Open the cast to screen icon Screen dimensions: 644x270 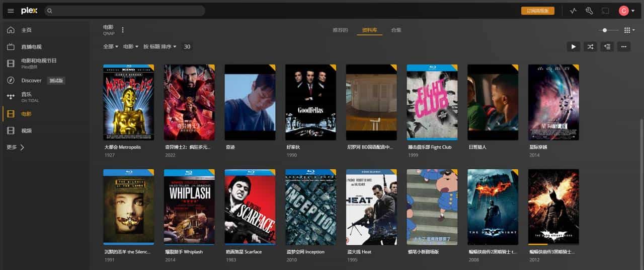[x=605, y=11]
